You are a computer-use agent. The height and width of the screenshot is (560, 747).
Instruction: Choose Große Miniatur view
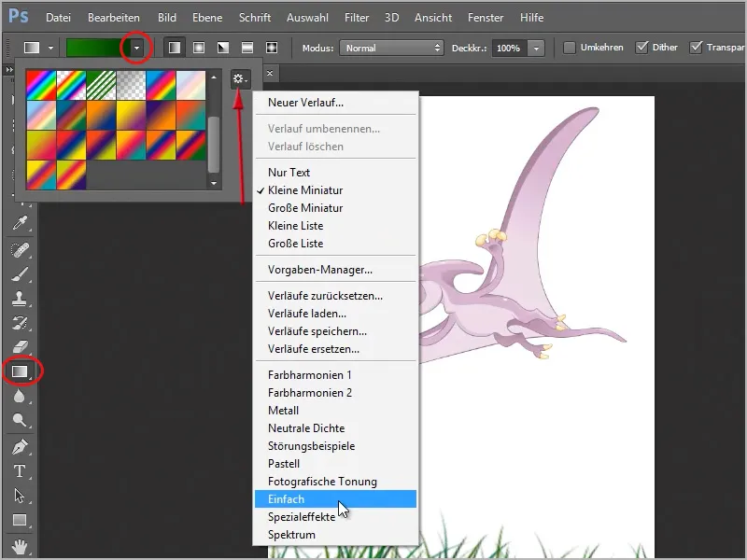pos(335,207)
